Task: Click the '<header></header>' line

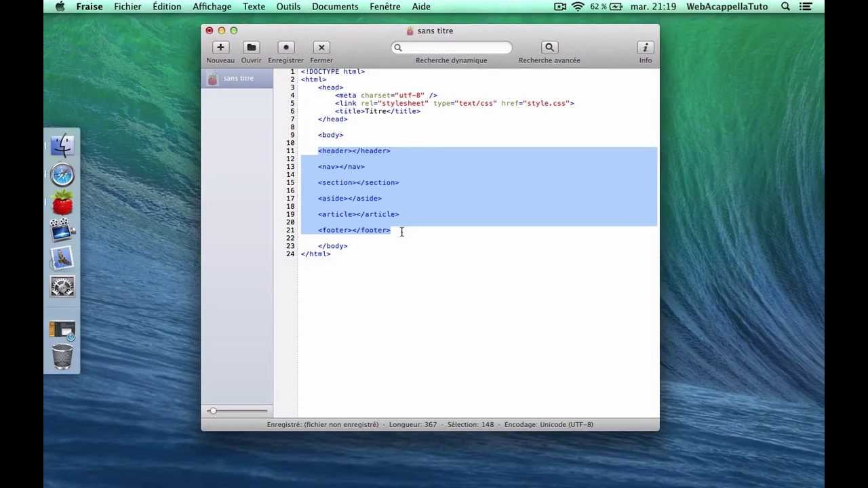Action: [354, 151]
